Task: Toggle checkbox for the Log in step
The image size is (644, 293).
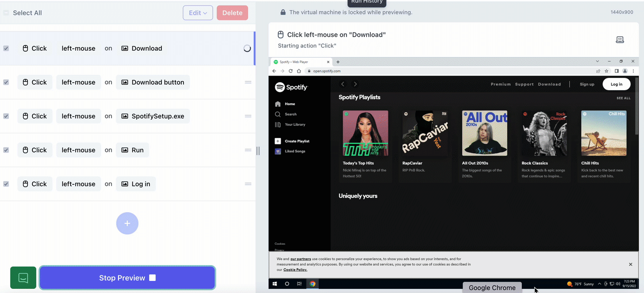Action: tap(6, 184)
